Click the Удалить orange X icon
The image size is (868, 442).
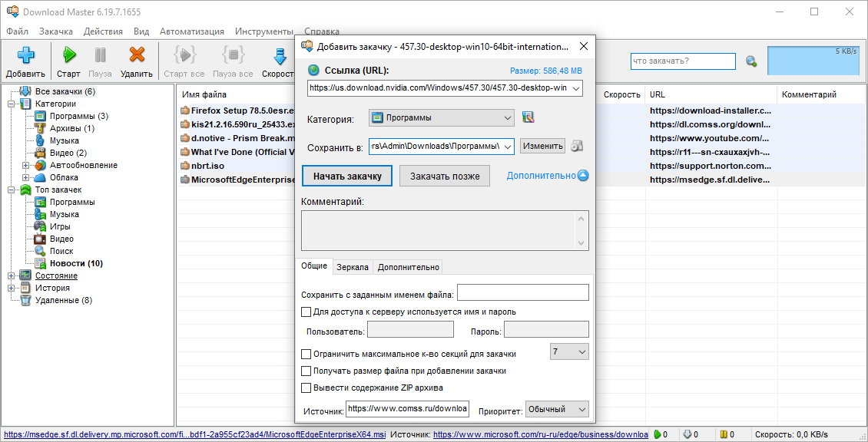(136, 54)
